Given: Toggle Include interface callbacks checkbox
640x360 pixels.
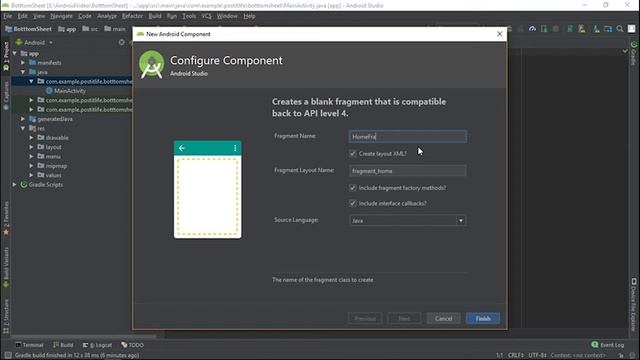Looking at the screenshot, I should tap(353, 203).
